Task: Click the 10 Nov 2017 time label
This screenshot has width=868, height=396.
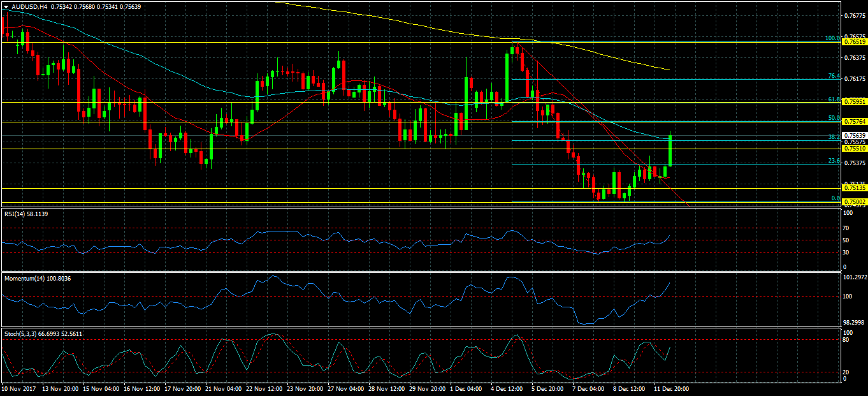Action: click(18, 388)
